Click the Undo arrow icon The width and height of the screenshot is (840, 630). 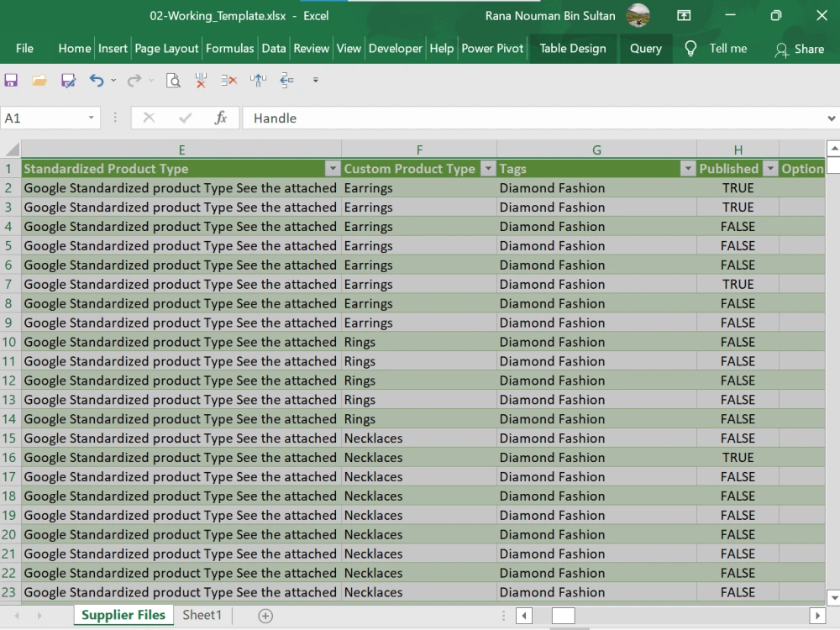97,81
